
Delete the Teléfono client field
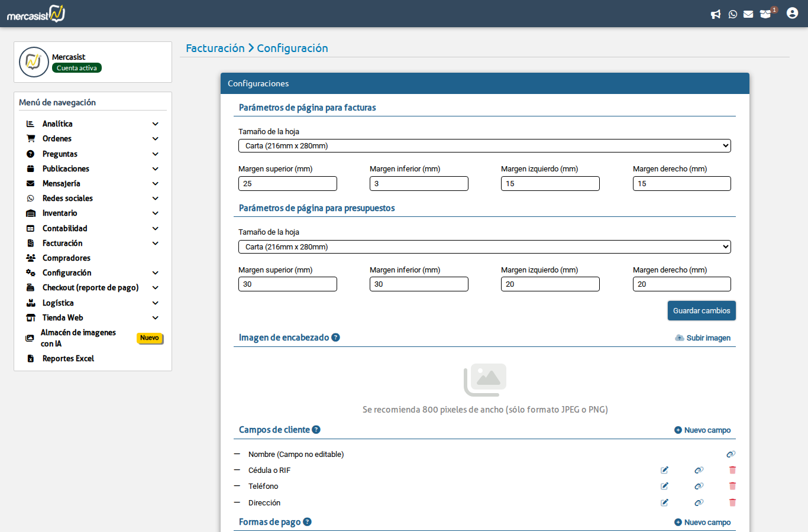pos(732,486)
